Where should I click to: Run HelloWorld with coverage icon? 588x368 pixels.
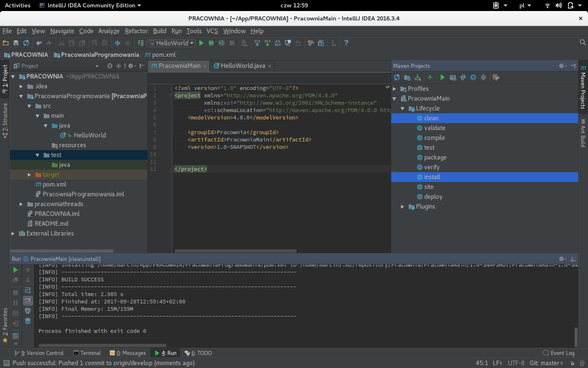(222, 43)
